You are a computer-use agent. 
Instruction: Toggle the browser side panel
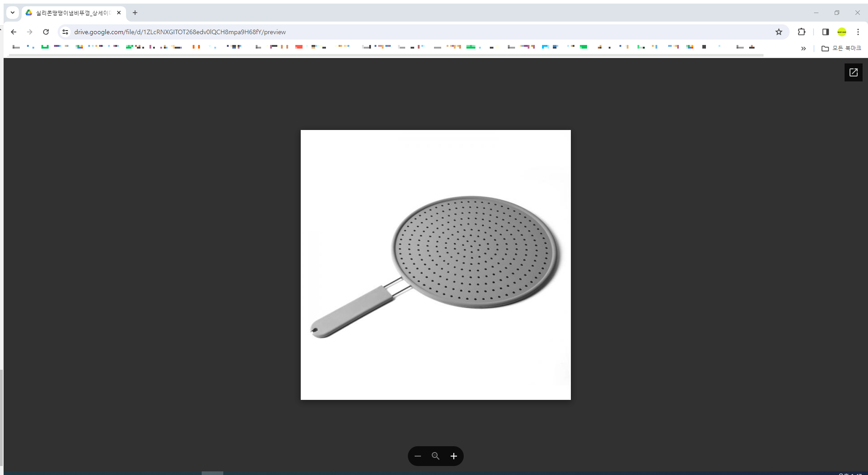[825, 32]
